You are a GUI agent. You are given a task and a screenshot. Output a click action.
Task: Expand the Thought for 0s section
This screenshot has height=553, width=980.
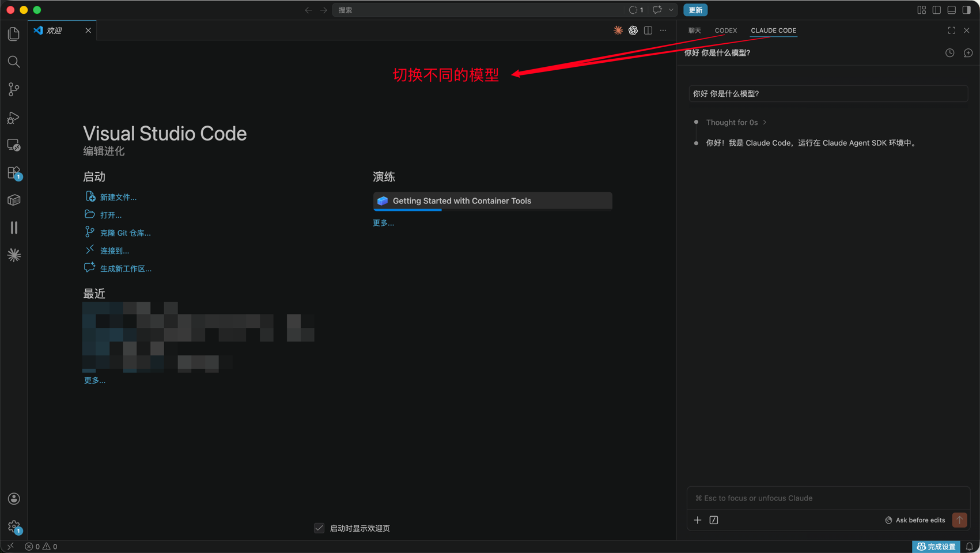click(736, 123)
